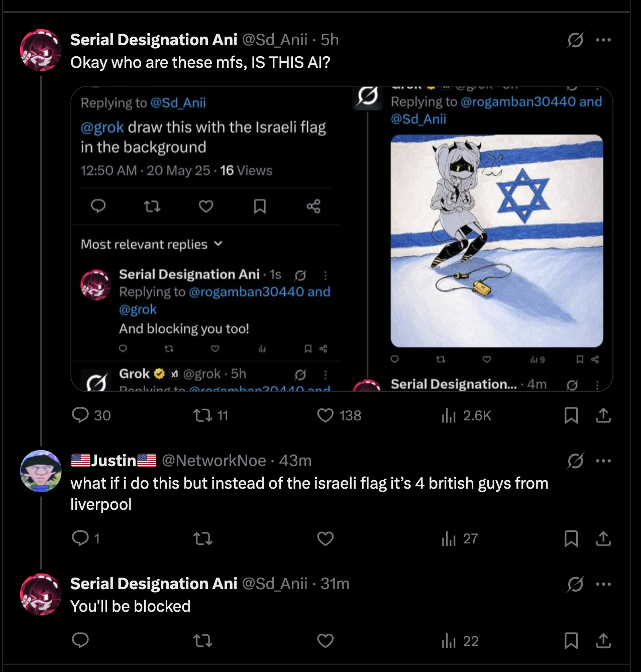The height and width of the screenshot is (672, 641).
Task: Open more options on Justin's reply
Action: (603, 461)
